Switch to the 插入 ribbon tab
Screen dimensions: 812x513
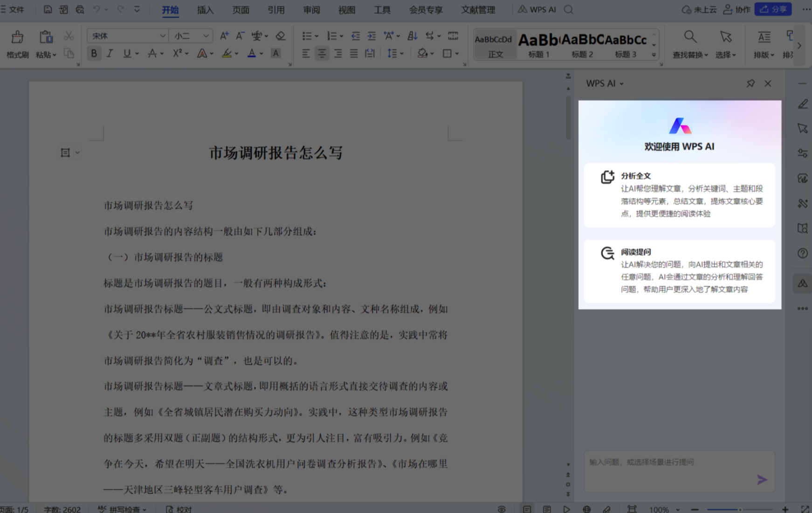pyautogui.click(x=205, y=9)
